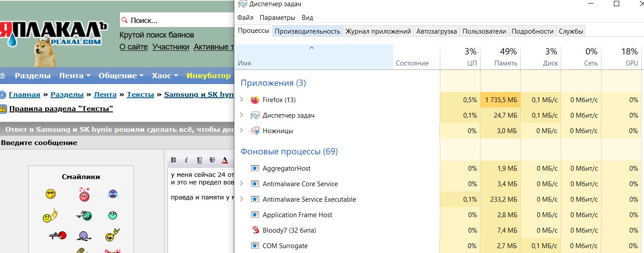
Task: Open Тексты breadcrumb link
Action: (x=140, y=95)
